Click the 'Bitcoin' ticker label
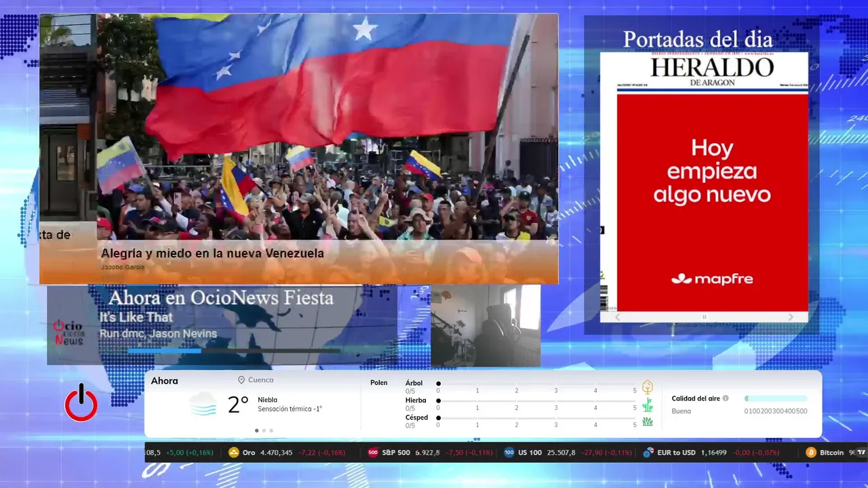868x488 pixels. coord(831,453)
